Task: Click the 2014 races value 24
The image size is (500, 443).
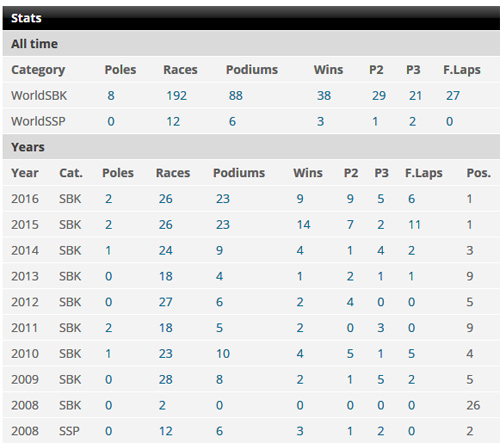Action: click(165, 250)
